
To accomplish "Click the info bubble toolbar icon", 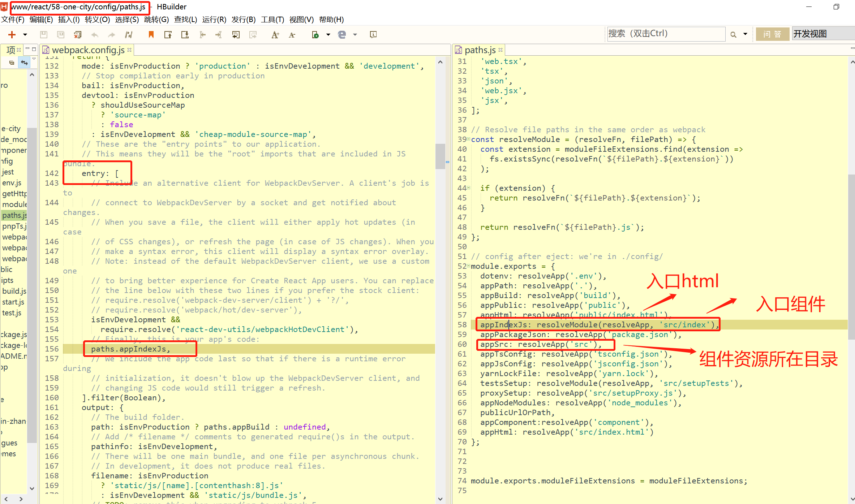I will 373,35.
